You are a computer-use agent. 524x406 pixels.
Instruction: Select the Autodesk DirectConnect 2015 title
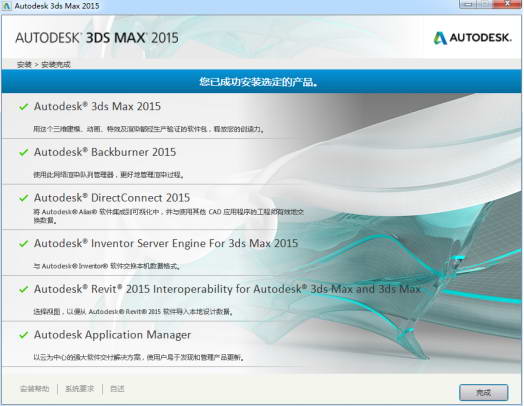(x=112, y=198)
